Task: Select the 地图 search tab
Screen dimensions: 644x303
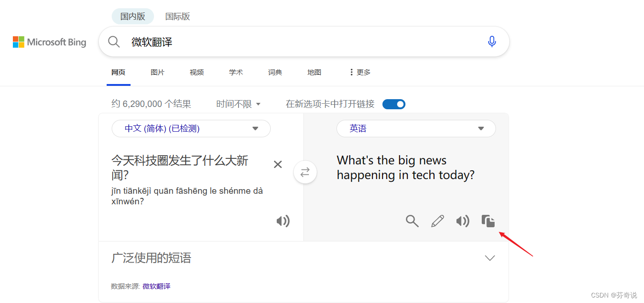Action: click(314, 72)
